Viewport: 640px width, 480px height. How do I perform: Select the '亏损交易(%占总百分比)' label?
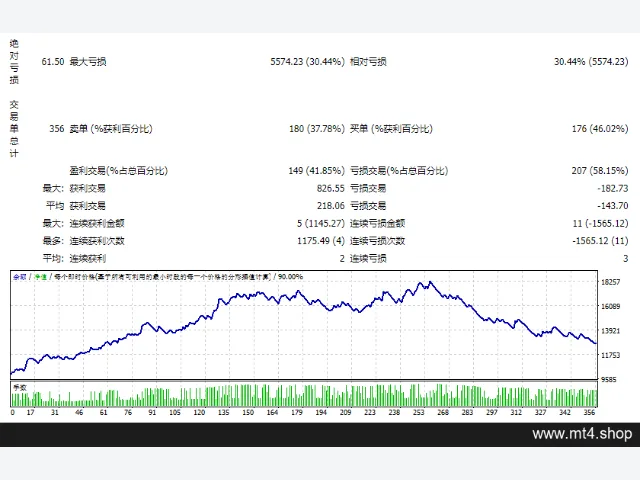(399, 171)
